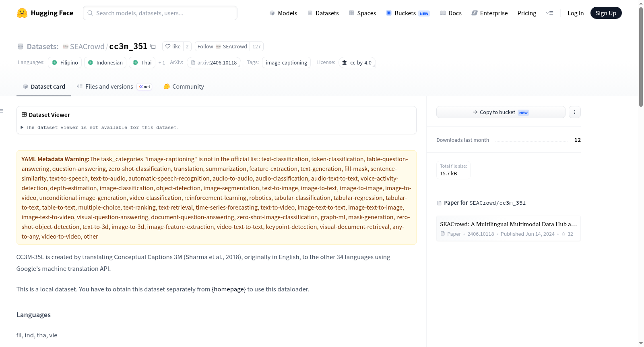Viewport: 644px width, 347px height.
Task: Click the Hugging Face logo emoji
Action: tap(22, 13)
